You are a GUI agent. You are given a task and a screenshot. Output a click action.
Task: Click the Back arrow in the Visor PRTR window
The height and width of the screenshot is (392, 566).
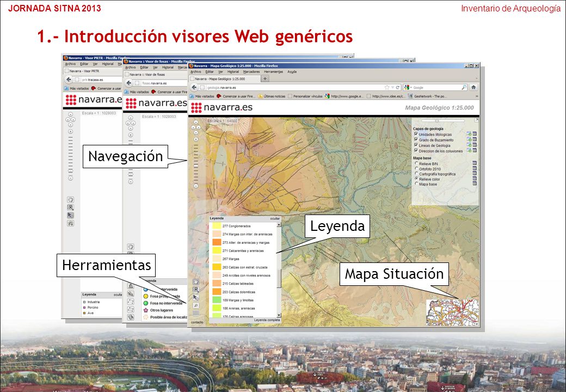(x=69, y=79)
